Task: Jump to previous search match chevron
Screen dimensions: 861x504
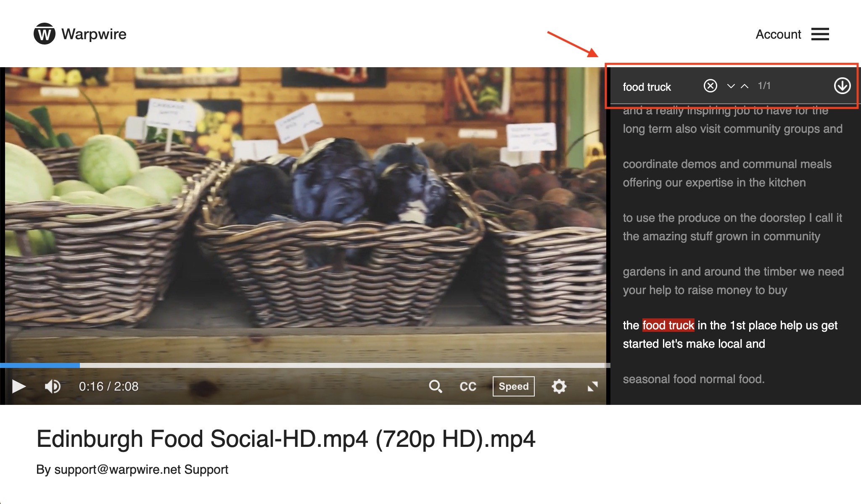Action: [x=745, y=86]
